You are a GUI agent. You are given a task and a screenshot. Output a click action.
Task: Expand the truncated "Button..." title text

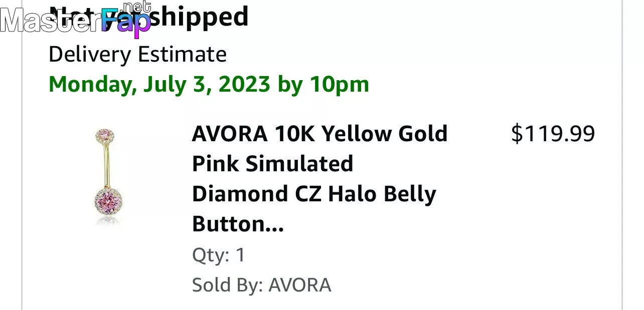238,224
